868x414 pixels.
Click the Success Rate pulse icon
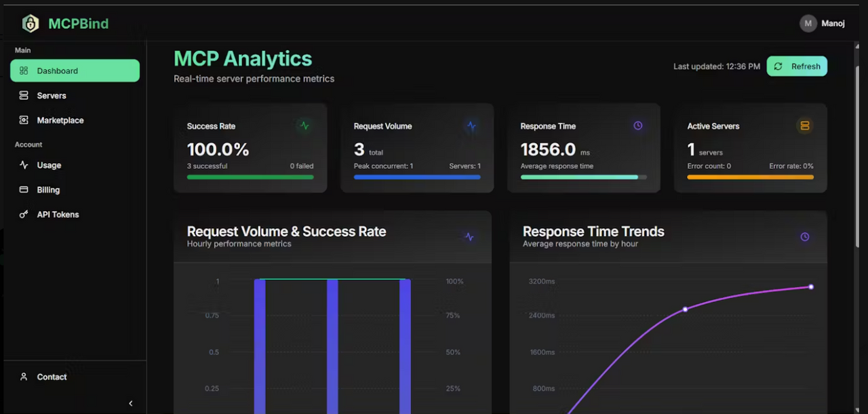304,126
